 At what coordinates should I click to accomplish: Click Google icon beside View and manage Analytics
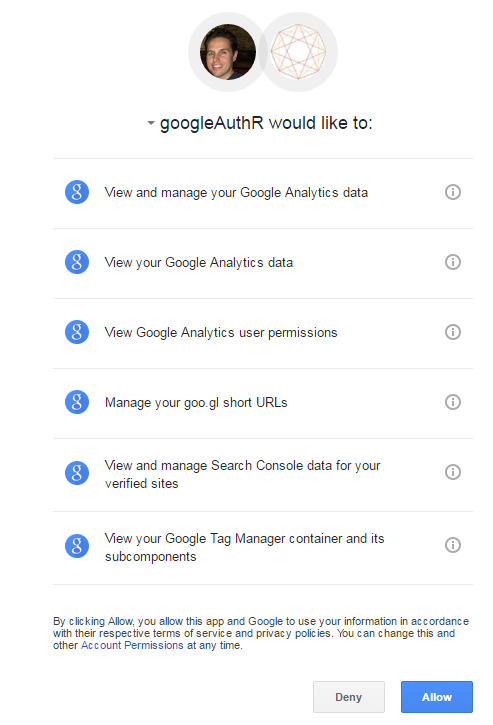(x=77, y=192)
